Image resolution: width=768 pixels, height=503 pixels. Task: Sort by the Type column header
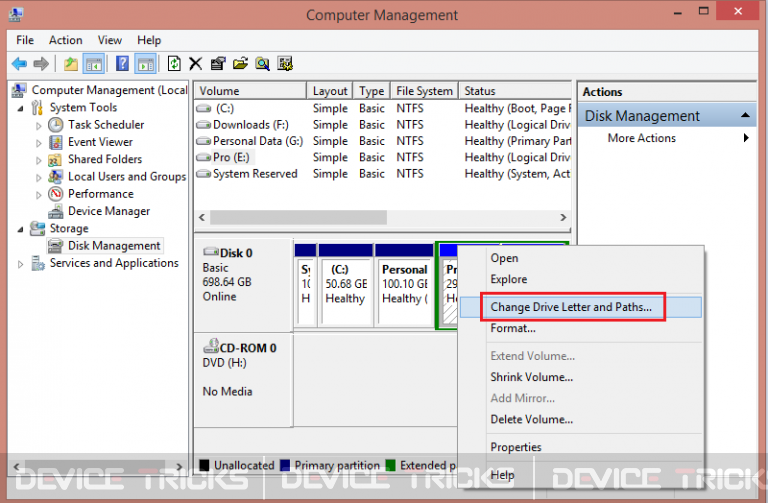point(371,91)
